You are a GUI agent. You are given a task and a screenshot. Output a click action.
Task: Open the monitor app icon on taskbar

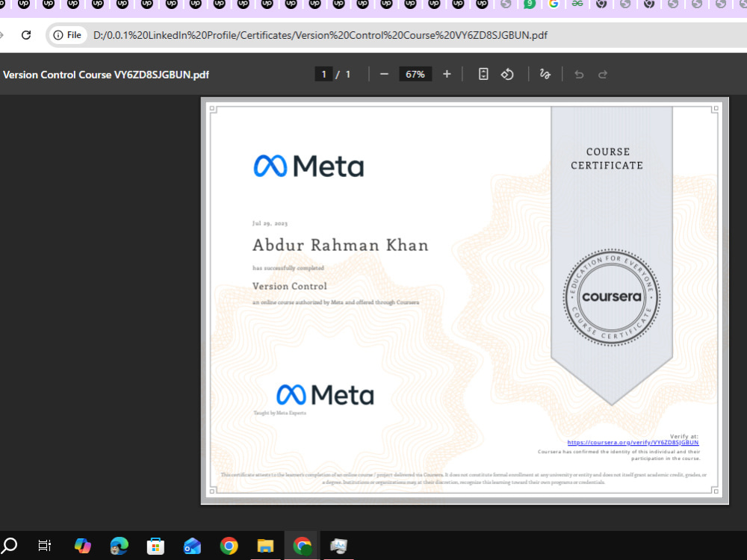[338, 546]
